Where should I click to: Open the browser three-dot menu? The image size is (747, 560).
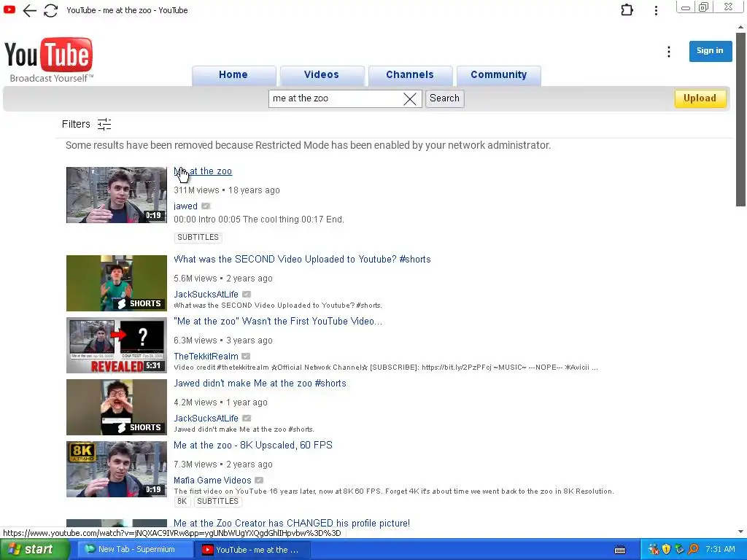(x=656, y=10)
